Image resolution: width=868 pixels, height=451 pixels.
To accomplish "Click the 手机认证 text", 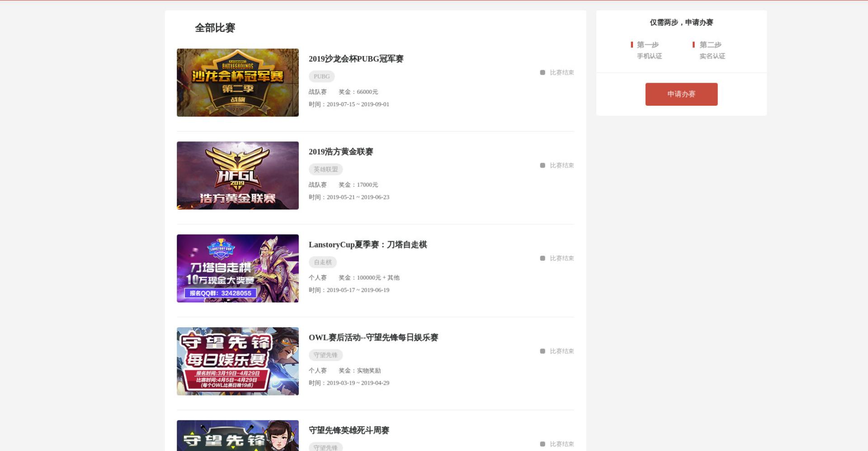I will [649, 56].
